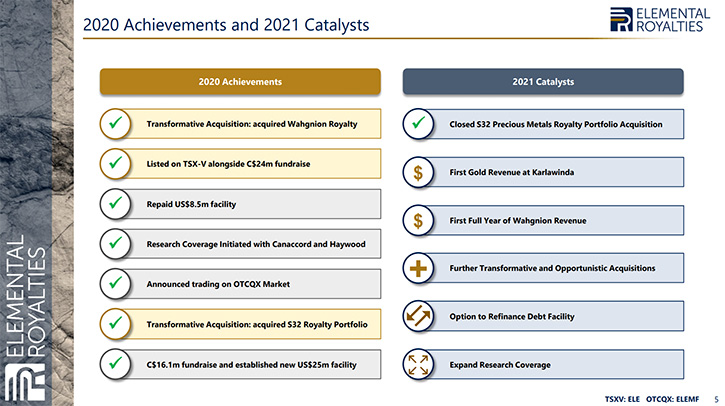
Task: Click 'Further Transformative and Opportunistic Acquisitions'
Action: click(x=553, y=268)
